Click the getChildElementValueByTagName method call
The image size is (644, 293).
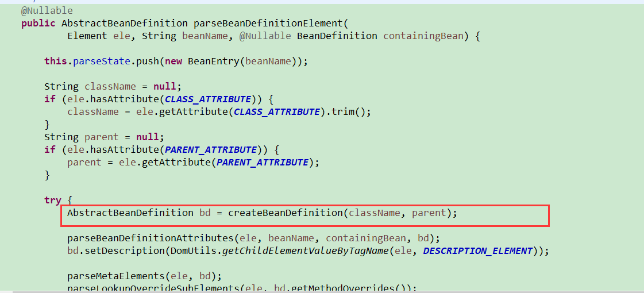[x=306, y=250]
